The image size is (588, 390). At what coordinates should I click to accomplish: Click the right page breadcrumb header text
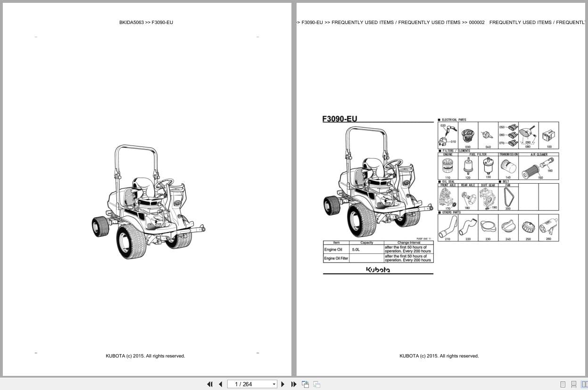(441, 22)
